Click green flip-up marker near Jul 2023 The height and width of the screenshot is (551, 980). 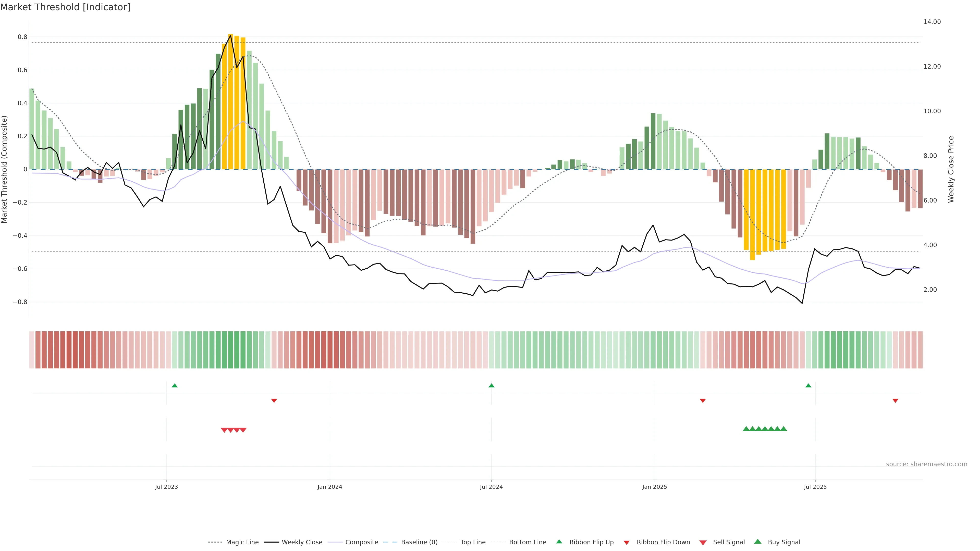click(x=175, y=386)
